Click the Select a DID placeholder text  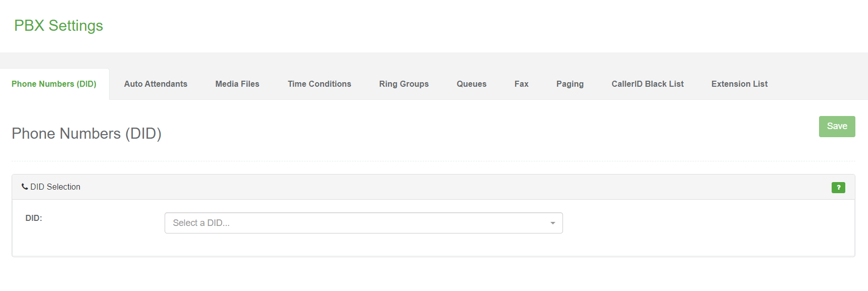[201, 223]
